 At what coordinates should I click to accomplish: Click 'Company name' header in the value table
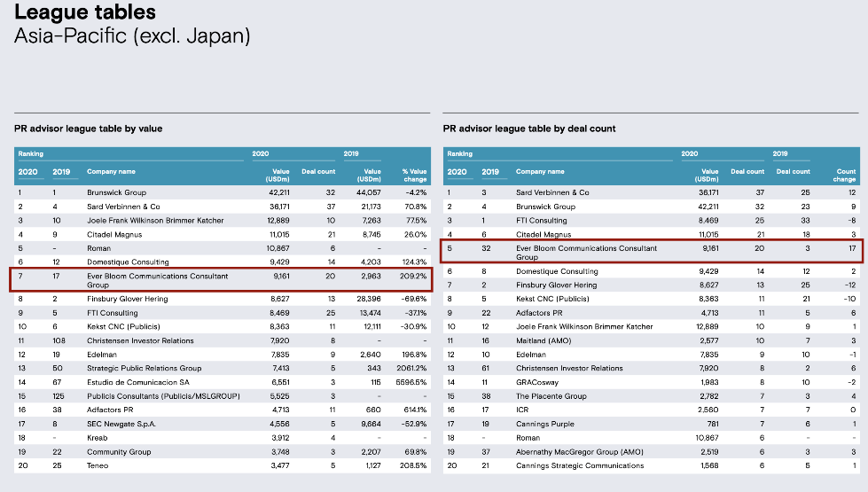coord(111,172)
